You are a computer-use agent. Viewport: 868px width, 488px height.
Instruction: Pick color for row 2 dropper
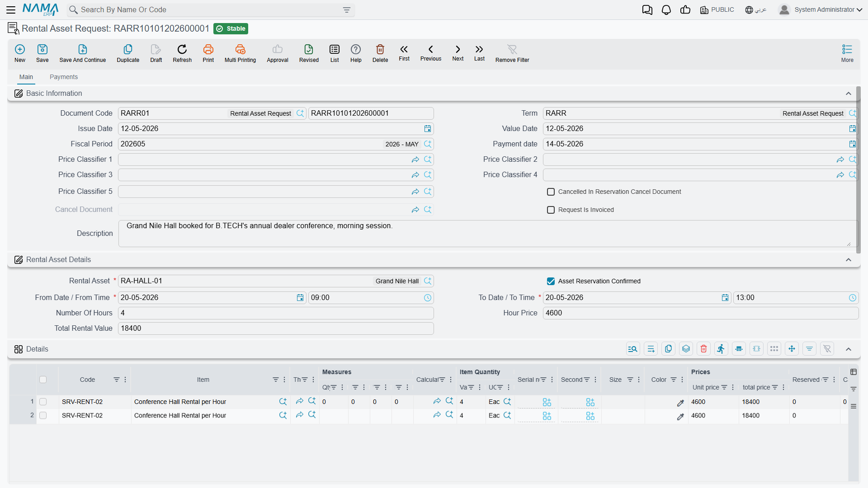(x=680, y=416)
